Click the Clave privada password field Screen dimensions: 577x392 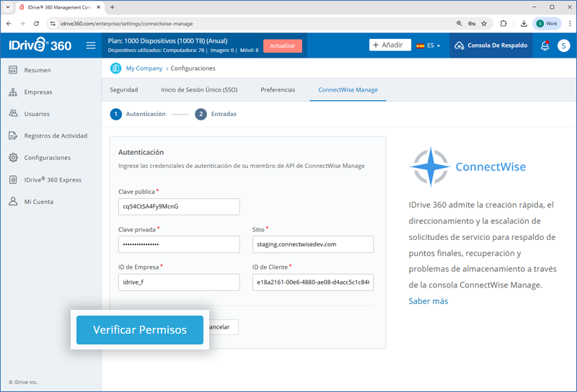[179, 244]
